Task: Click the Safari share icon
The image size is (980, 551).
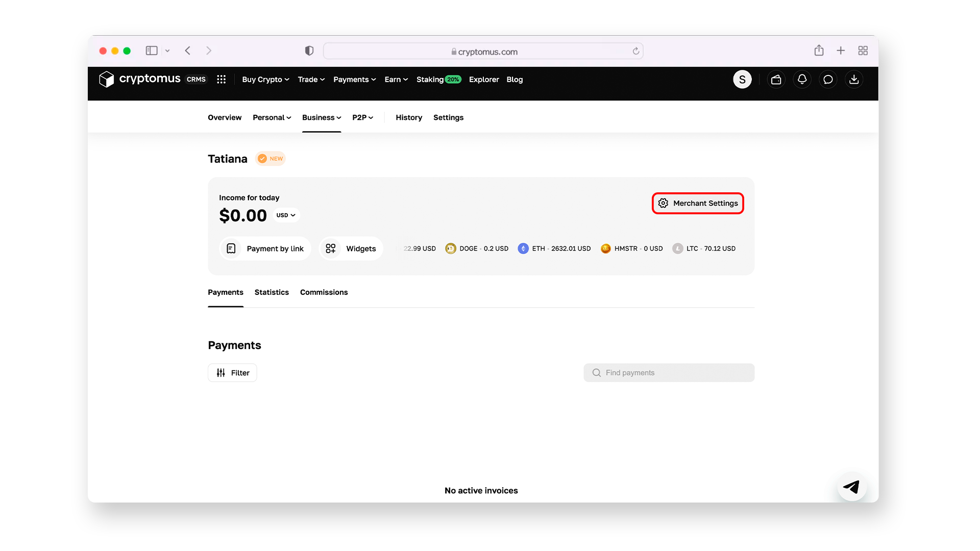Action: click(819, 51)
